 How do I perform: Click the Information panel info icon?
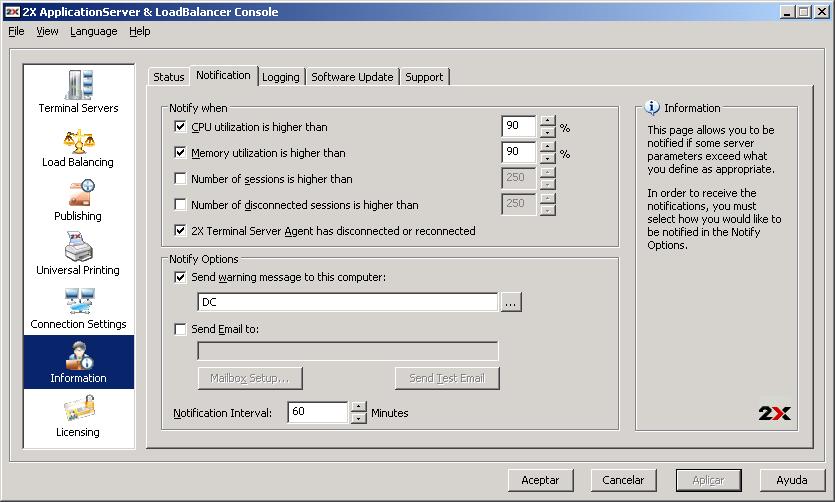tap(652, 108)
